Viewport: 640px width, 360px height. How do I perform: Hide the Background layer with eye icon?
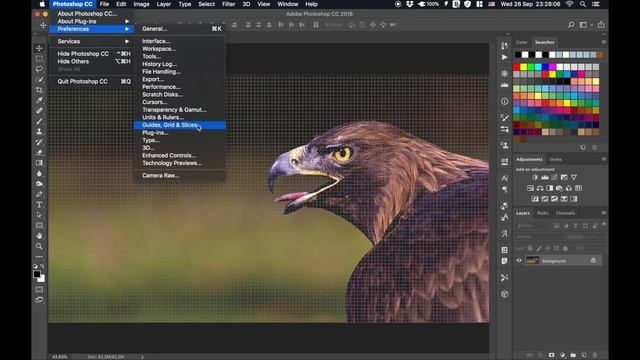tap(519, 260)
